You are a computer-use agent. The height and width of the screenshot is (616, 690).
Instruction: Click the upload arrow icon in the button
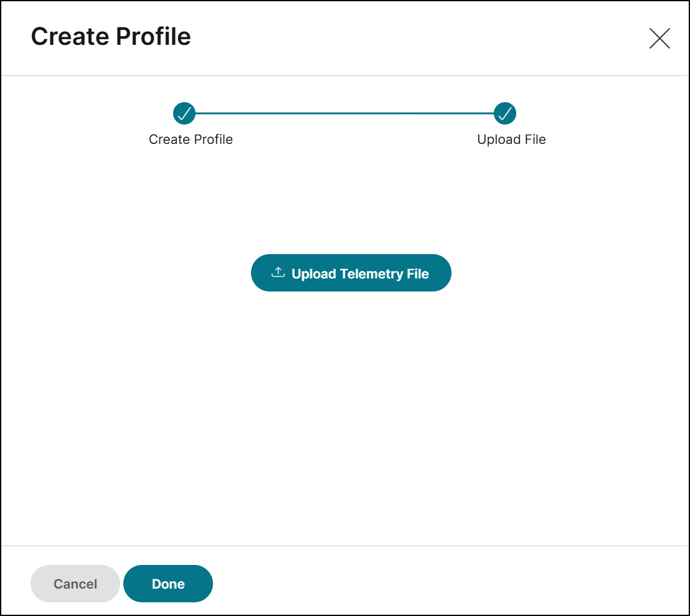pyautogui.click(x=278, y=272)
